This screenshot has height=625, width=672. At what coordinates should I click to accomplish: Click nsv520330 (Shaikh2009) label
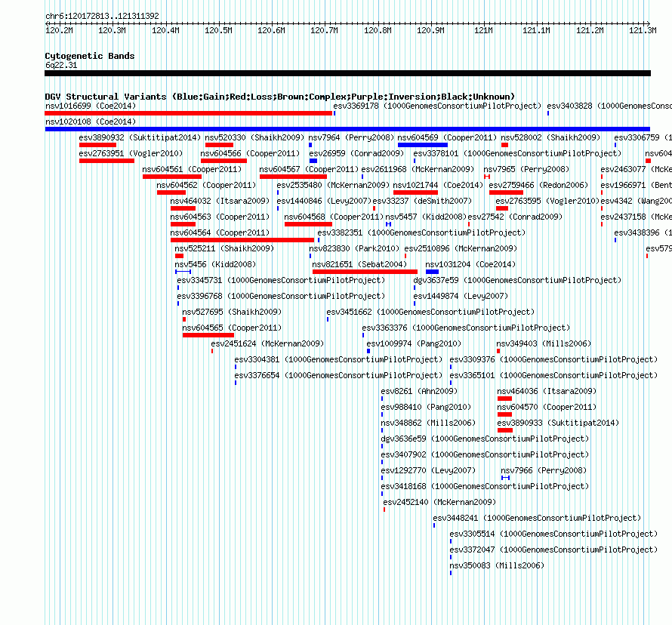click(254, 137)
